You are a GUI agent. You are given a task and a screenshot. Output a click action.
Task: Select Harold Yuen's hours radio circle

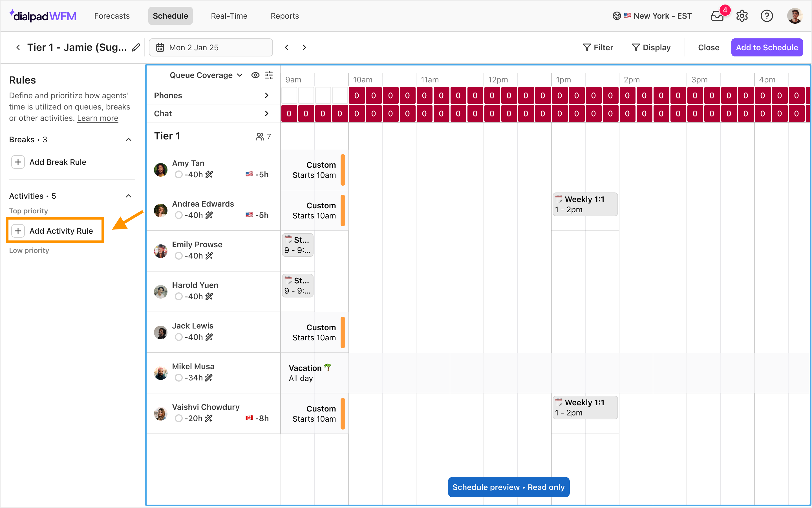178,296
